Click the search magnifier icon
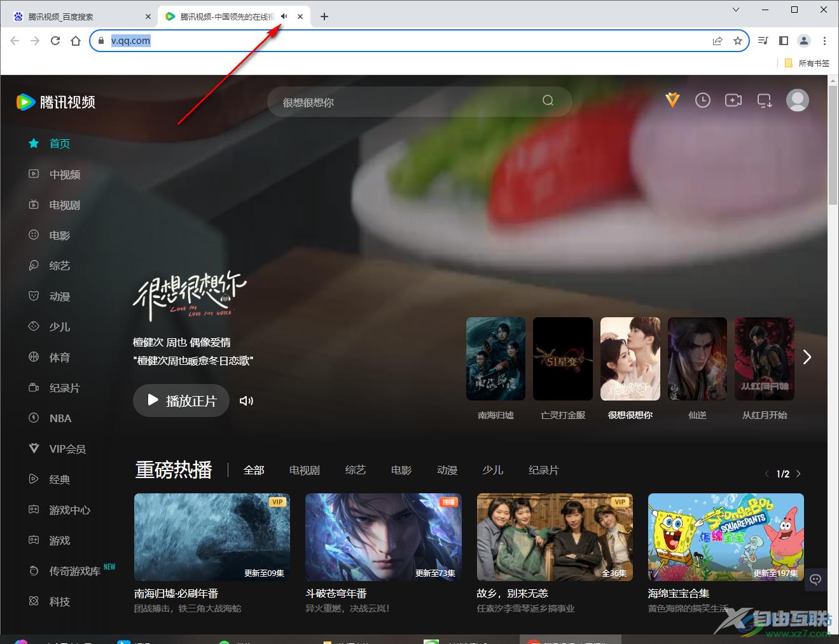This screenshot has width=839, height=644. click(x=548, y=100)
